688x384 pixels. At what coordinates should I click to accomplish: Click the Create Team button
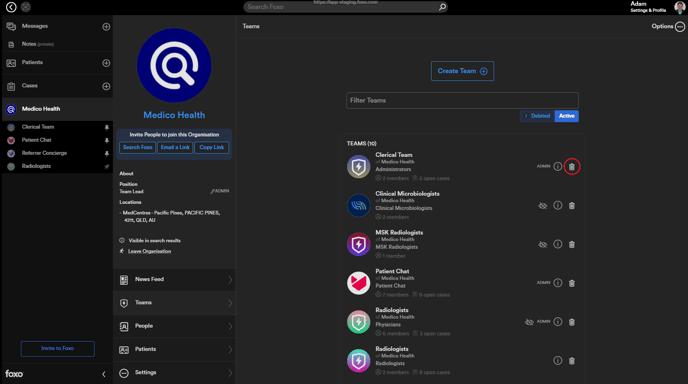tap(462, 71)
